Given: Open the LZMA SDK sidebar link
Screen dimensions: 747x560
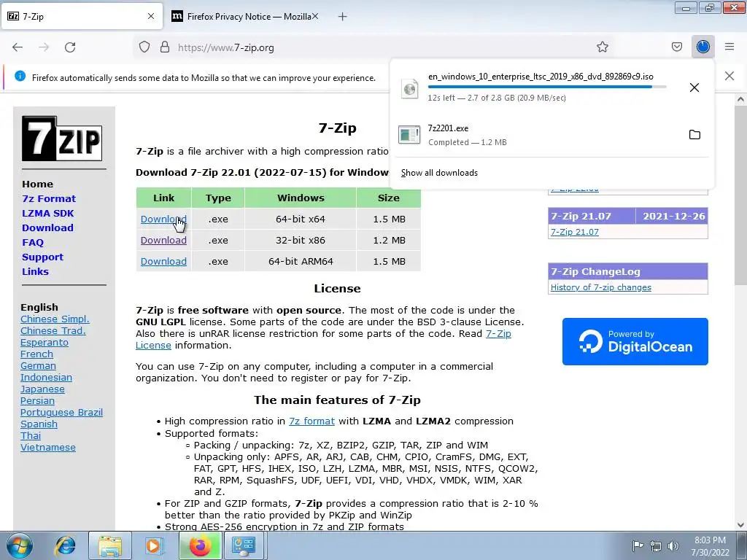Looking at the screenshot, I should point(48,213).
